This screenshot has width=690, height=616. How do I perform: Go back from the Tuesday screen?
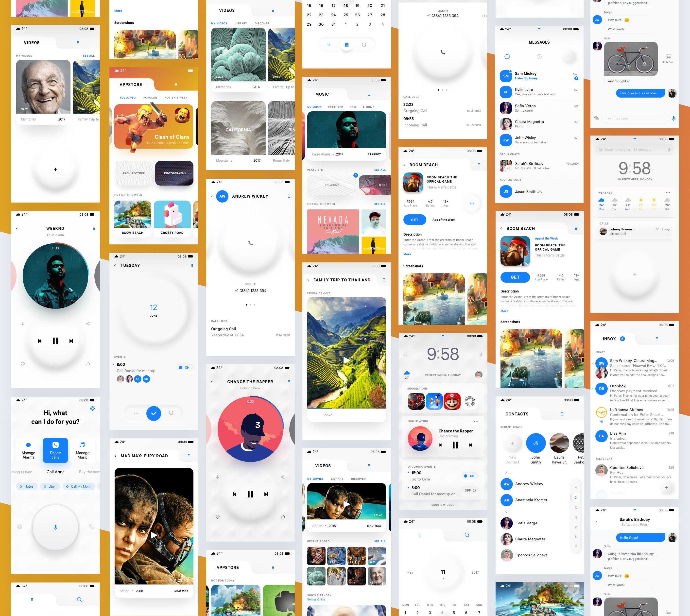[115, 265]
